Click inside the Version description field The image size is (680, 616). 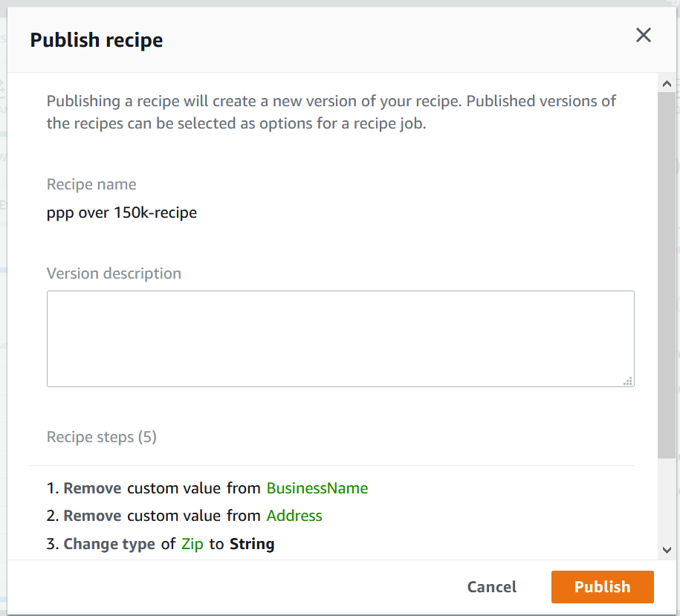(x=340, y=338)
